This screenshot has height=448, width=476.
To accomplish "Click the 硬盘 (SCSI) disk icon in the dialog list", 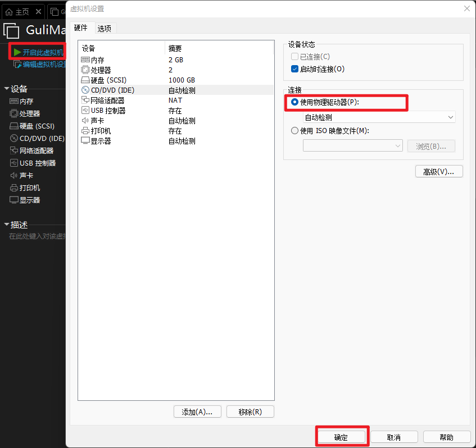I will (85, 80).
